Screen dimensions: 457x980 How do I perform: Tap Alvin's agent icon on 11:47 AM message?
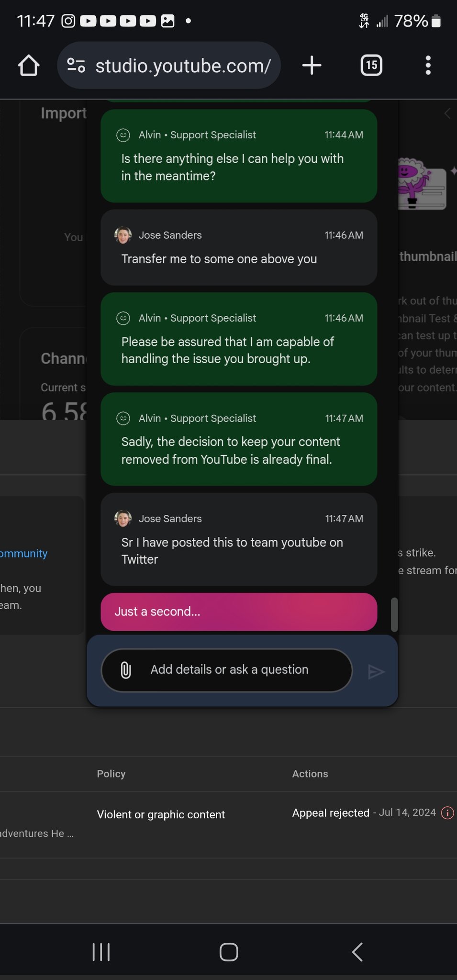(123, 418)
